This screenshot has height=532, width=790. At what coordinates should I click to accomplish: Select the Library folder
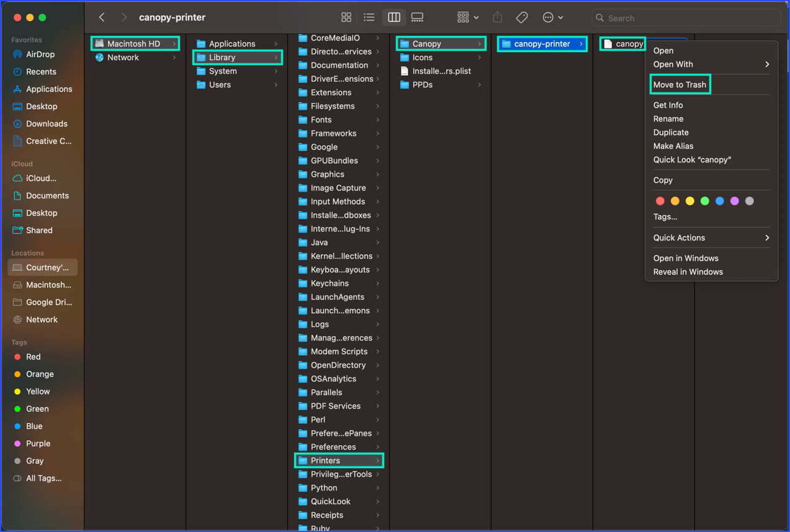pos(238,57)
